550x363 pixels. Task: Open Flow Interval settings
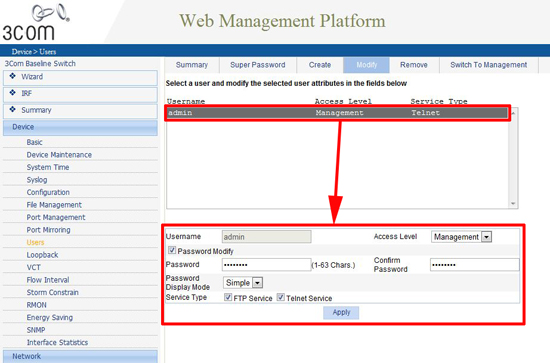(x=48, y=280)
